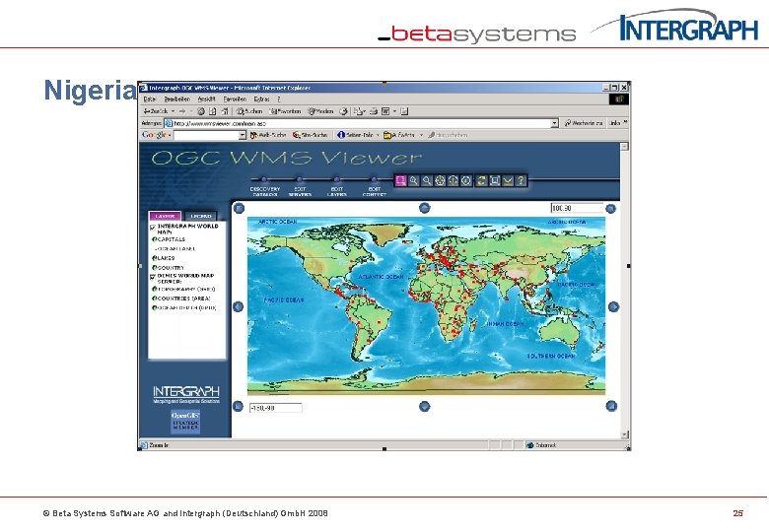Click the Intergraph logo in the sidebar
769x532 pixels.
click(x=186, y=394)
